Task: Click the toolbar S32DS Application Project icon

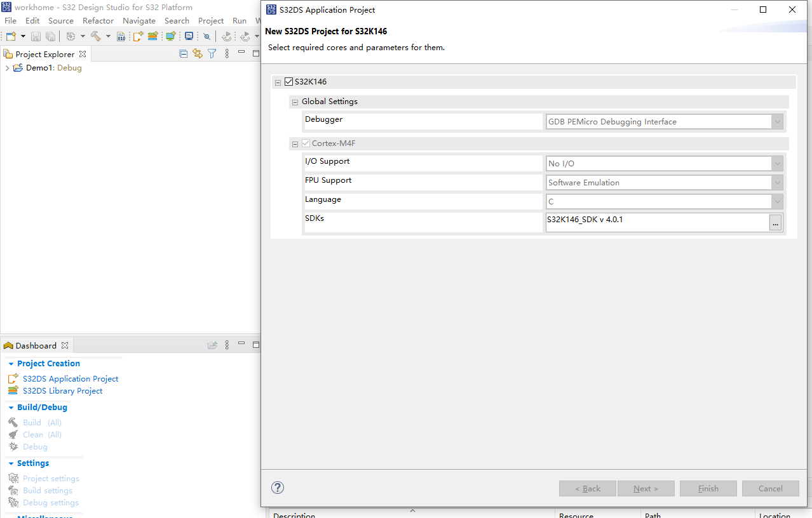Action: point(138,37)
